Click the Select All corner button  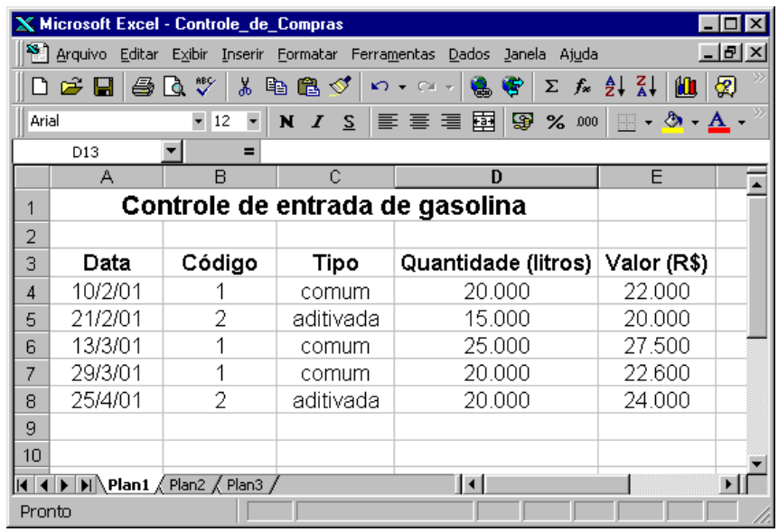coord(32,177)
